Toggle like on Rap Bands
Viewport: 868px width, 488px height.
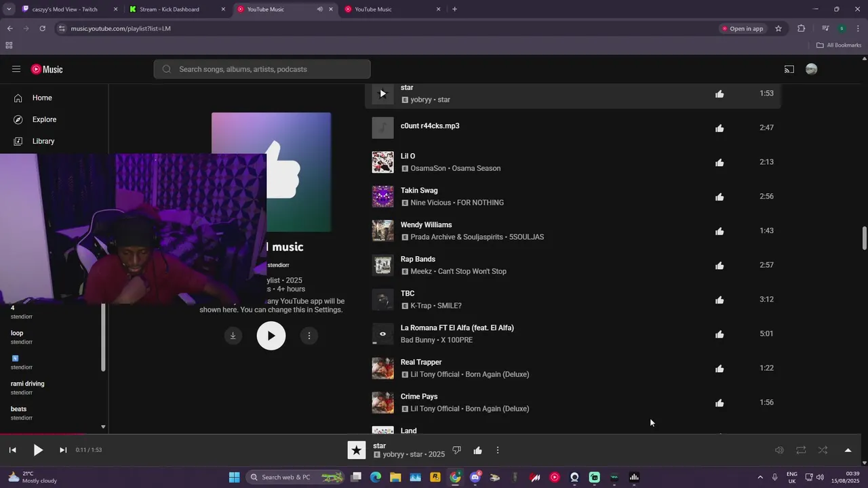719,266
